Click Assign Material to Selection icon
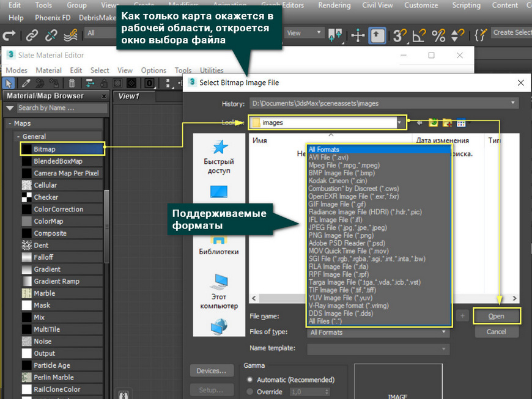The width and height of the screenshot is (532, 399). [54, 82]
